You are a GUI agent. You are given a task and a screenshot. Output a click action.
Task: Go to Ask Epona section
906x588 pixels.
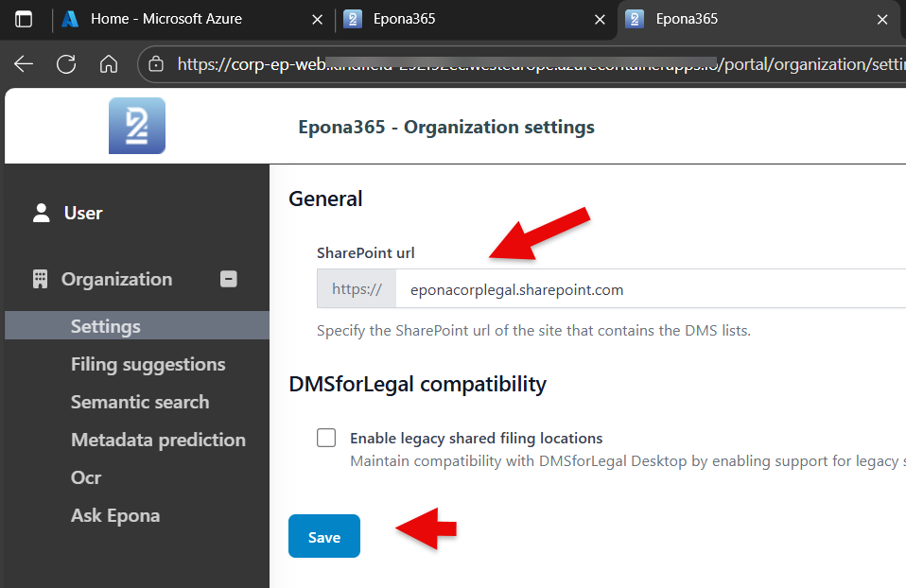coord(115,515)
